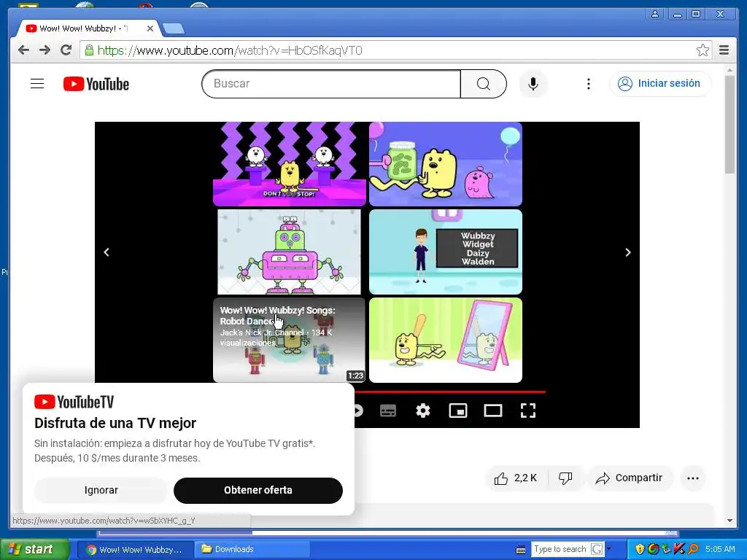Enable miniplayer mode
Screen dimensions: 747x560
pyautogui.click(x=458, y=411)
